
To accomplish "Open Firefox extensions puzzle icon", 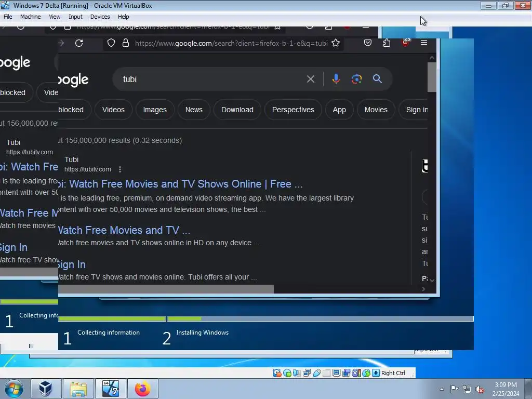I will 387,43.
